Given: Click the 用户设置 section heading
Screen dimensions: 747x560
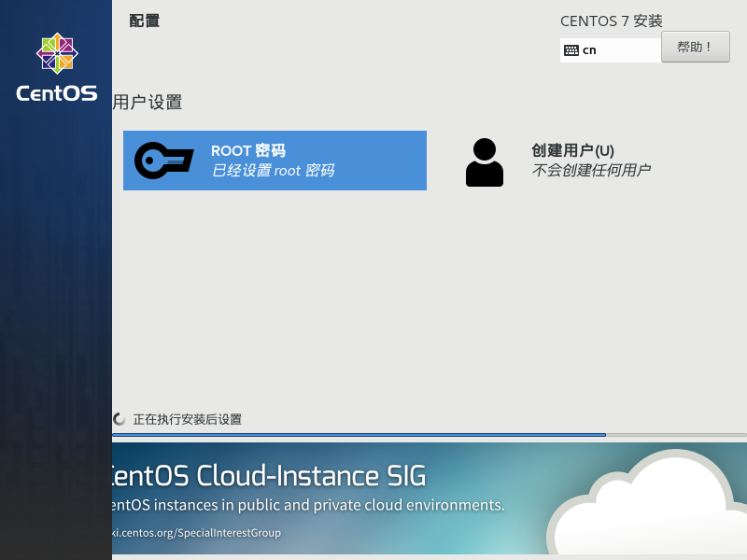Looking at the screenshot, I should tap(148, 102).
